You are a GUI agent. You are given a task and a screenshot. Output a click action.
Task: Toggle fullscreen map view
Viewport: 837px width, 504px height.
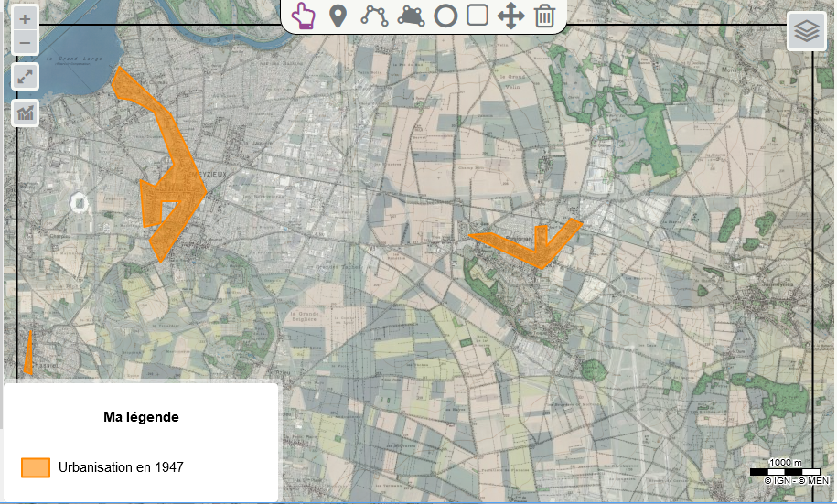pyautogui.click(x=25, y=77)
